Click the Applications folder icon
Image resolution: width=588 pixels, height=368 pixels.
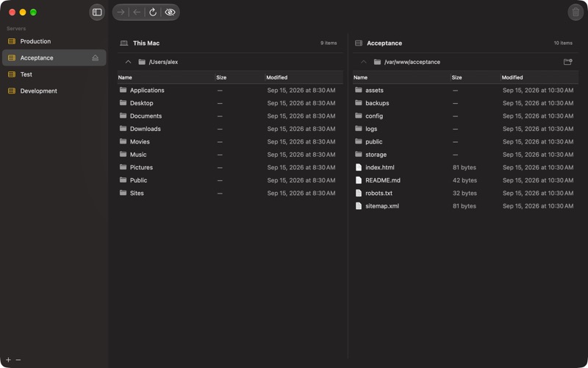coord(123,90)
